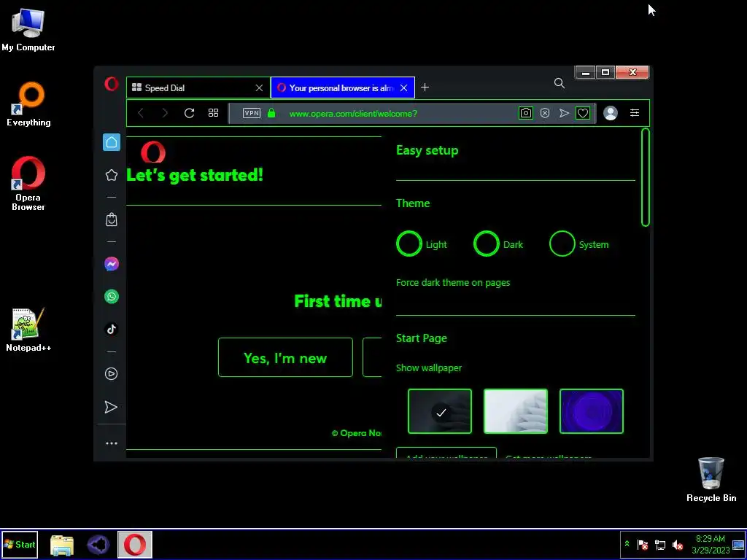Open the Speed Dial start page grid icon
Image resolution: width=747 pixels, height=560 pixels.
click(x=214, y=113)
